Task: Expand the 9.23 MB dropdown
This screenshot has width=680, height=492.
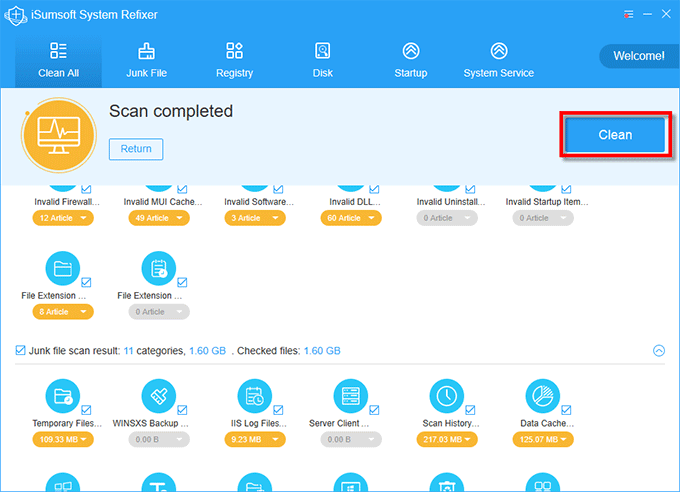Action: tap(255, 439)
